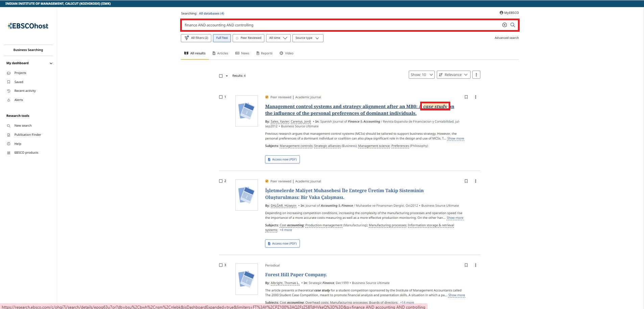The height and width of the screenshot is (309, 644).
Task: Click Access now (PDF) for first result
Action: click(x=282, y=159)
